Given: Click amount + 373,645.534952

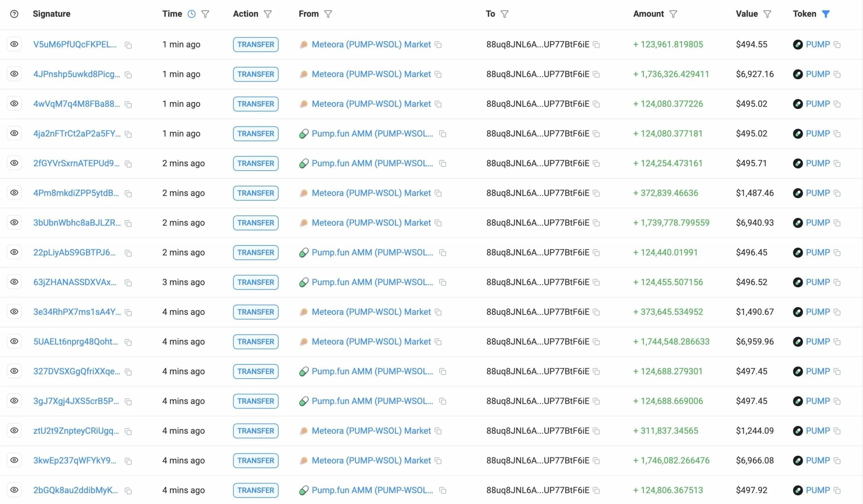Looking at the screenshot, I should (668, 312).
